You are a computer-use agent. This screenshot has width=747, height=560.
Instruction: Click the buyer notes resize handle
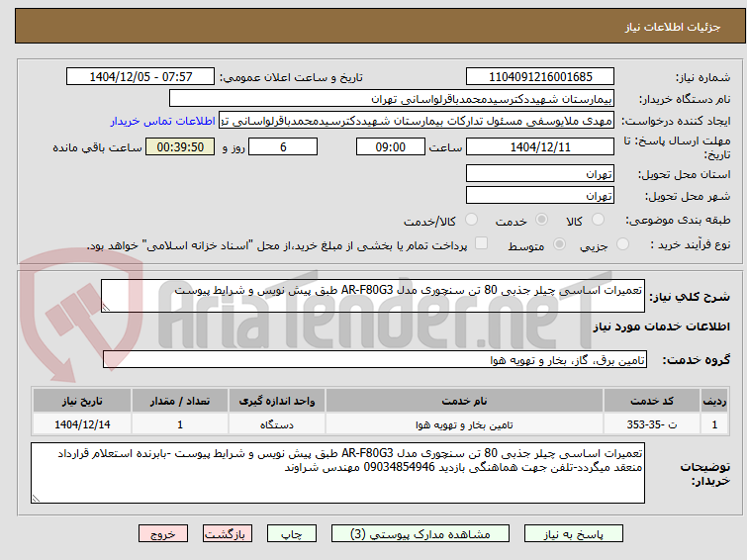[x=36, y=499]
